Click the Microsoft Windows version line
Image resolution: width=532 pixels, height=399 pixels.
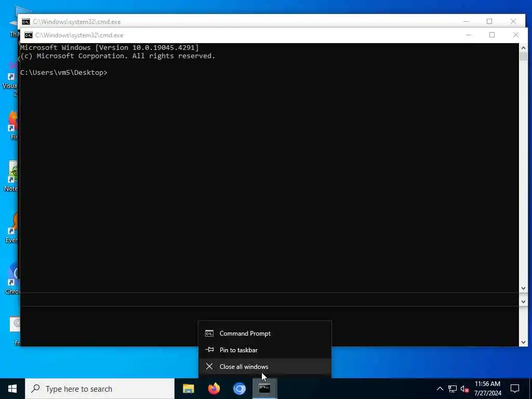pos(110,47)
